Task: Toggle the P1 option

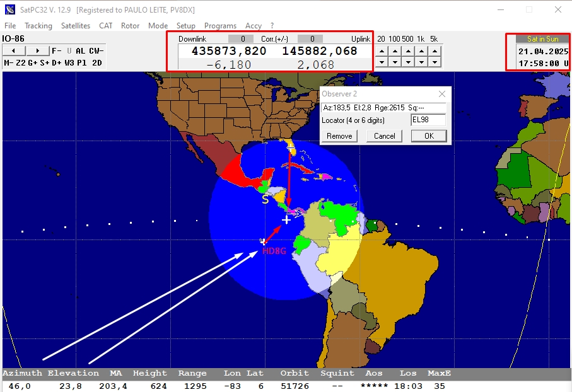Action: coord(82,63)
